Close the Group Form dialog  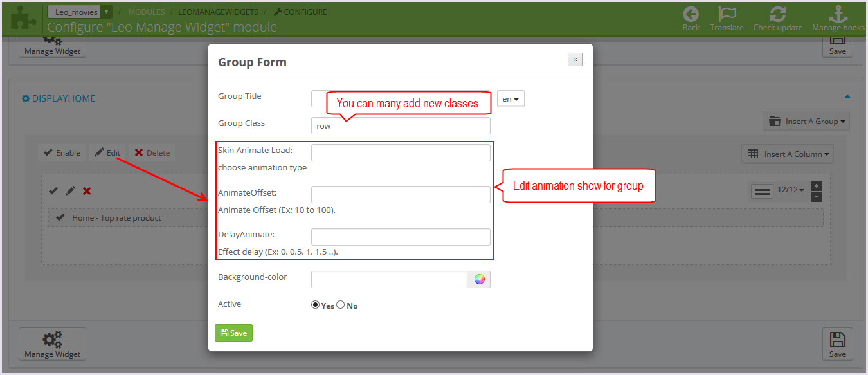(575, 59)
